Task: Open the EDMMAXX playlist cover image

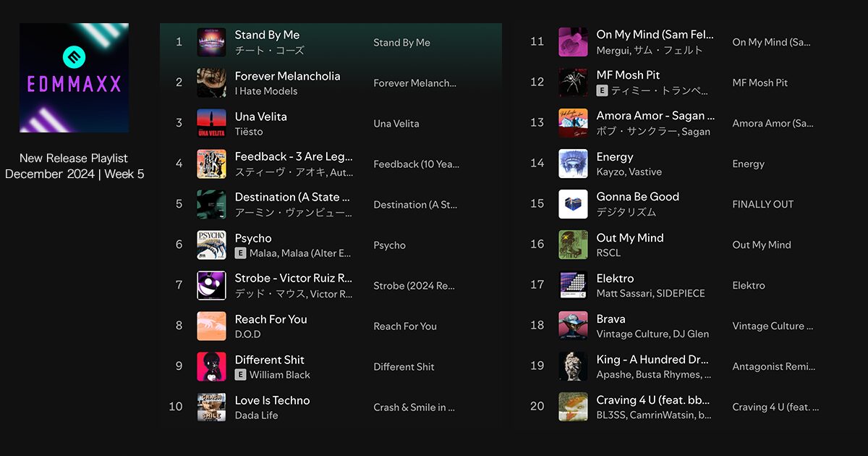Action: coord(74,77)
